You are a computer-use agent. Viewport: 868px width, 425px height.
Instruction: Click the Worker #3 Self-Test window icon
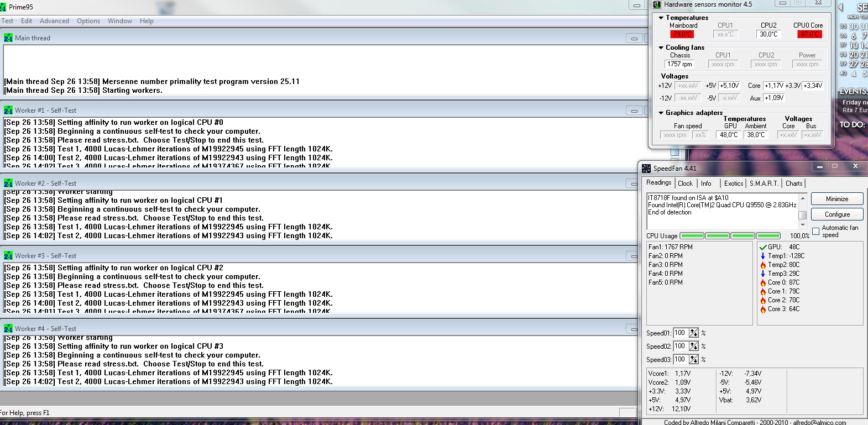click(x=8, y=255)
